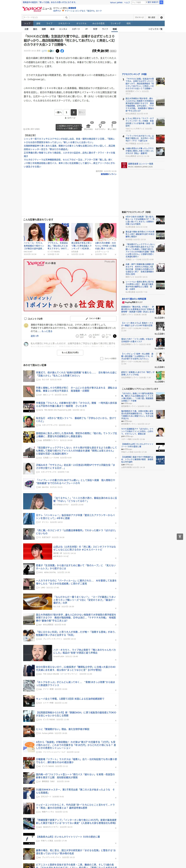Viewport: 186px width, 868px height.
Task: Share the article on X
Action: (57, 51)
